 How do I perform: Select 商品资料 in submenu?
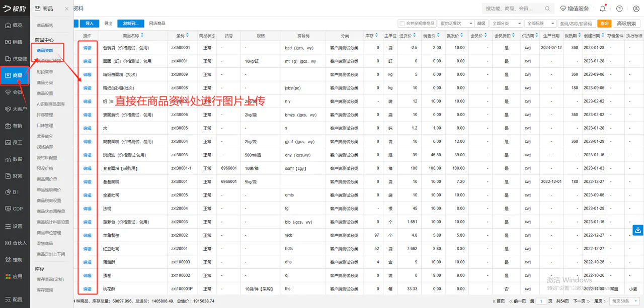click(x=45, y=51)
